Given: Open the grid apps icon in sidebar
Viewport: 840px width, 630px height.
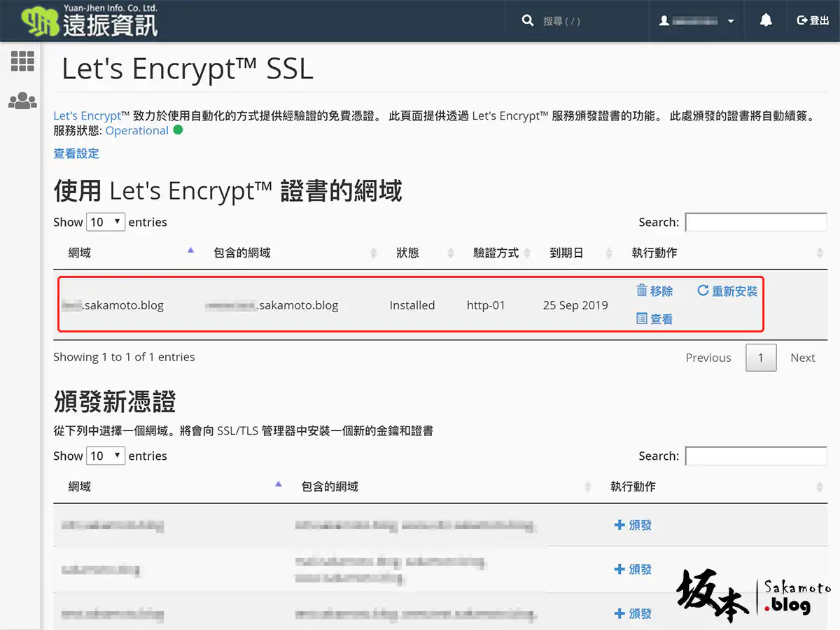Looking at the screenshot, I should [x=22, y=62].
